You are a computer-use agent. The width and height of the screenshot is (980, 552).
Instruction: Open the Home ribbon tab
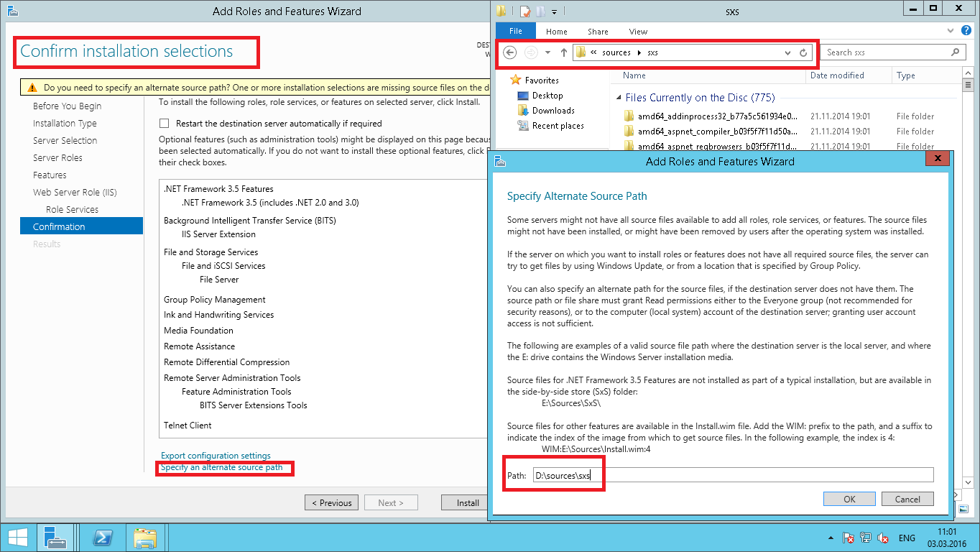click(x=556, y=32)
